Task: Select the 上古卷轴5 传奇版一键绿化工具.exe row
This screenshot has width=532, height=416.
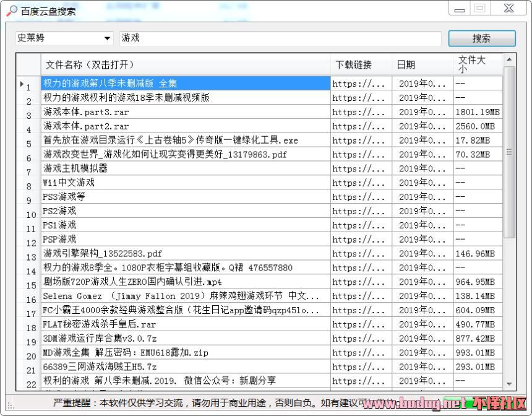Action: point(186,140)
